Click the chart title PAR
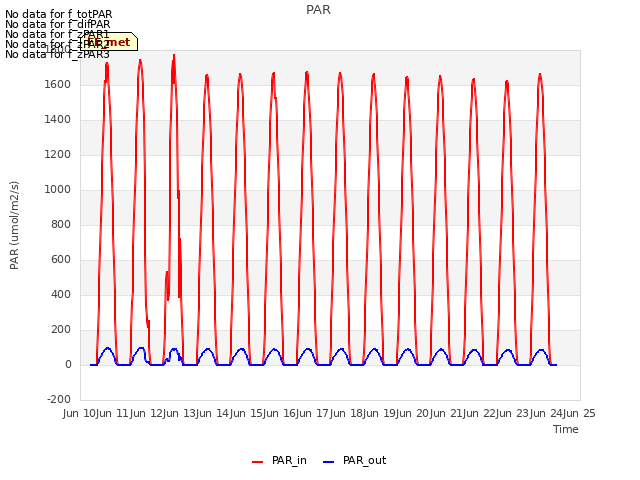Viewport: 640px width, 480px height. pos(318,10)
